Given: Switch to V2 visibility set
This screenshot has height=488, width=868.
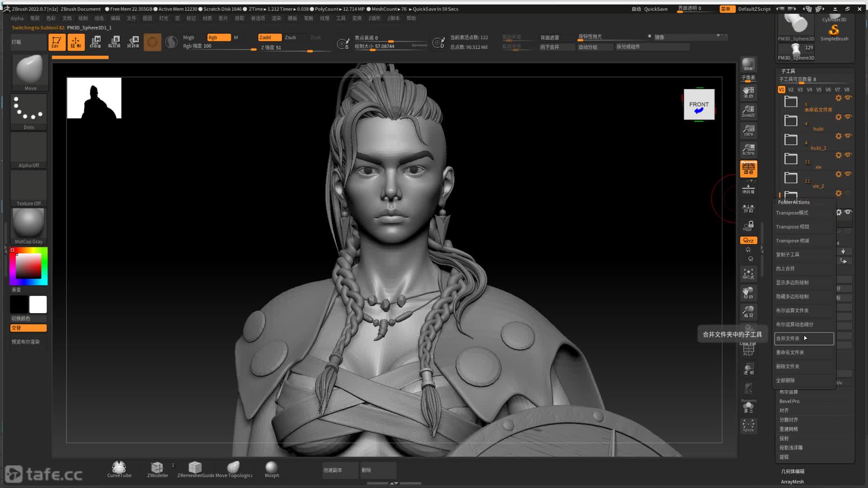Looking at the screenshot, I should [x=791, y=89].
